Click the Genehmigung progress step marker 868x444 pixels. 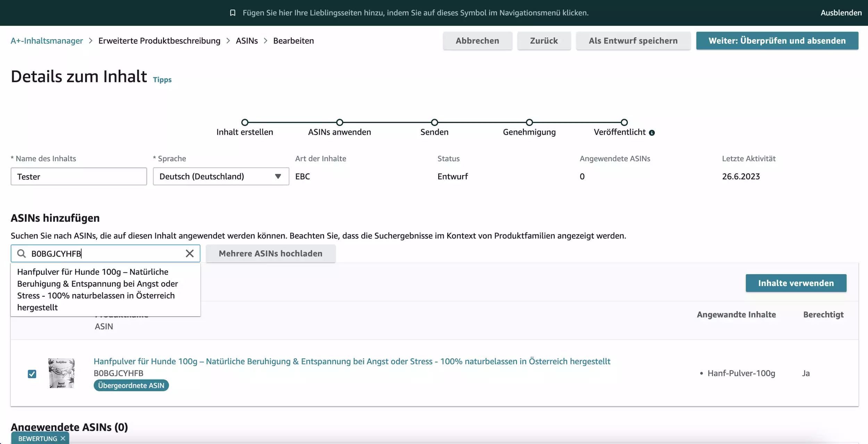click(529, 122)
